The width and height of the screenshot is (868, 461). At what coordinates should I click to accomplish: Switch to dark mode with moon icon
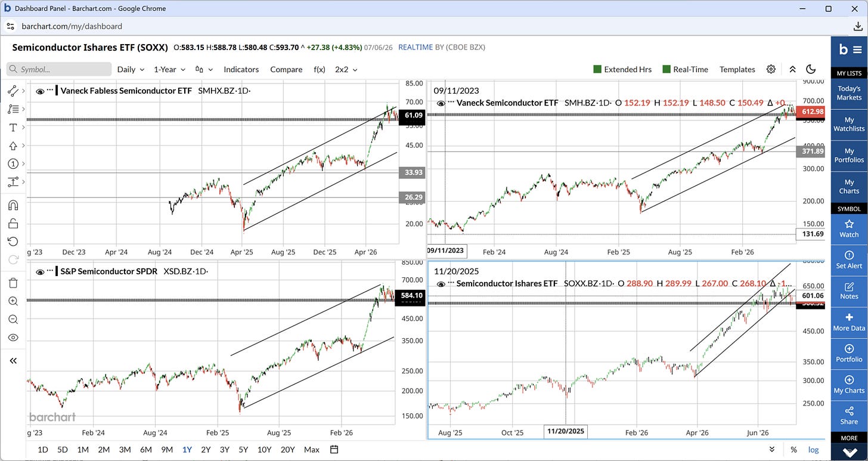[x=811, y=69]
